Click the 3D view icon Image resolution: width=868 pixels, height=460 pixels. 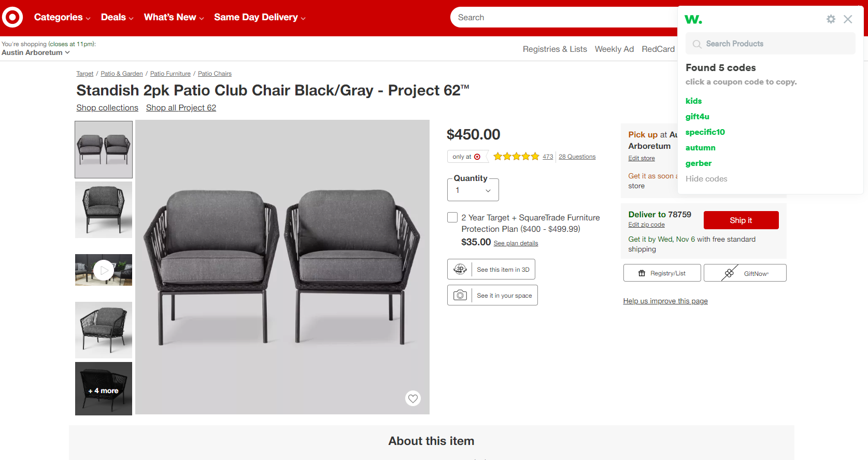point(460,269)
